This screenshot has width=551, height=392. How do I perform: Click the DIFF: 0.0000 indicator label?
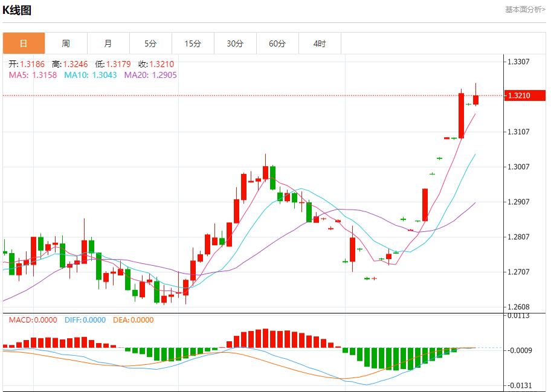click(x=85, y=320)
